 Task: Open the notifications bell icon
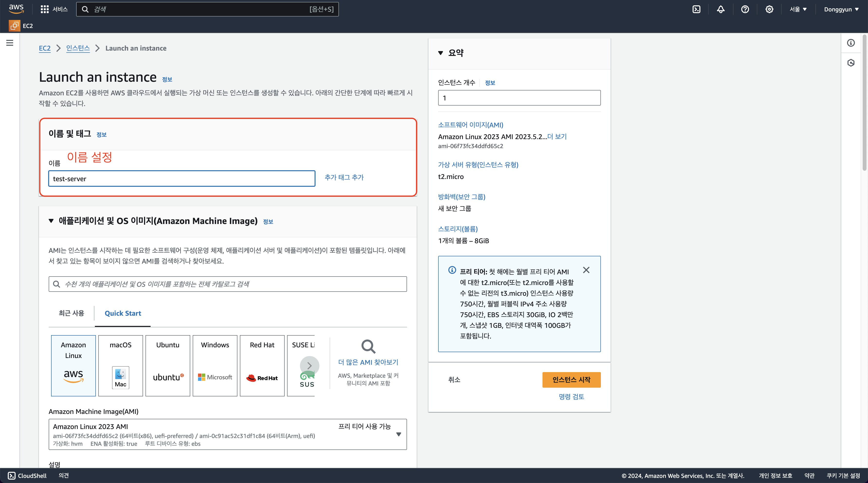(x=720, y=9)
